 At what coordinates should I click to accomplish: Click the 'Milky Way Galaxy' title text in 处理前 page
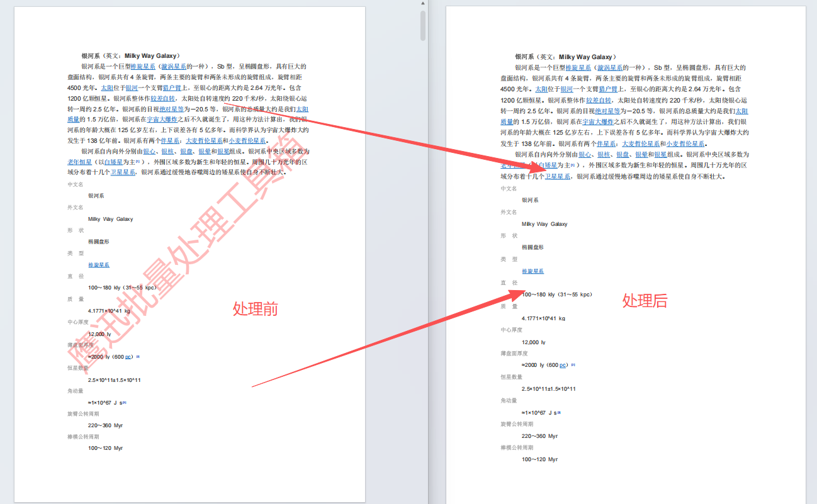click(152, 56)
